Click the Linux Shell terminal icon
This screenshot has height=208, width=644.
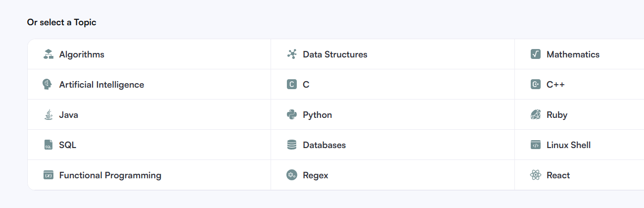535,145
